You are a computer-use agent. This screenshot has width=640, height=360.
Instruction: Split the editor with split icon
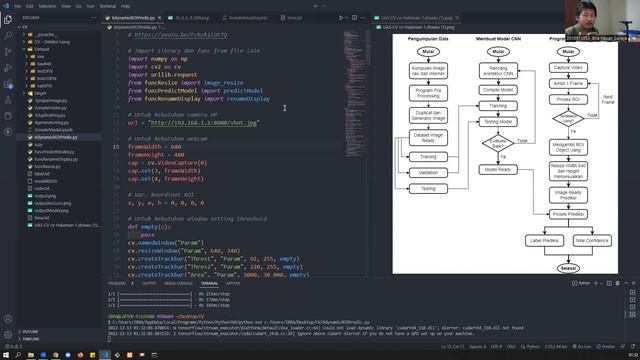(354, 18)
